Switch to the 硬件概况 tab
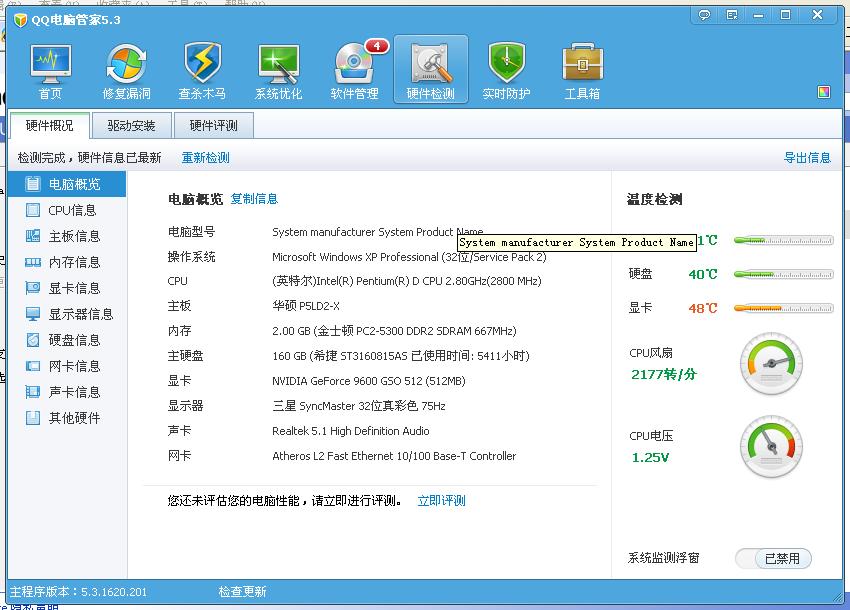Viewport: 850px width, 610px height. pyautogui.click(x=49, y=126)
